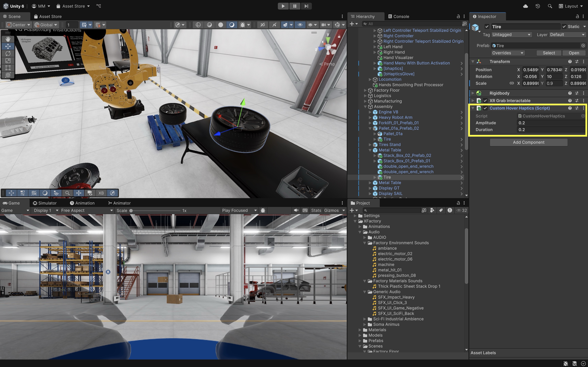Uncheck the Tire active checkbox

[487, 27]
